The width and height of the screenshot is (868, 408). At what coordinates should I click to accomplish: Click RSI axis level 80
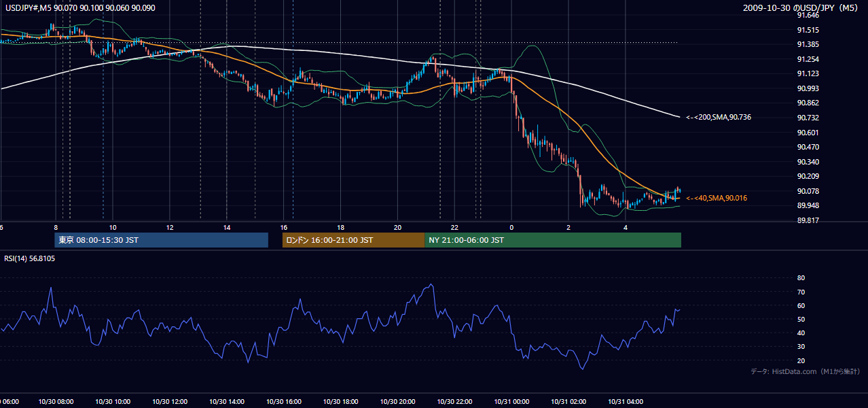(x=801, y=278)
